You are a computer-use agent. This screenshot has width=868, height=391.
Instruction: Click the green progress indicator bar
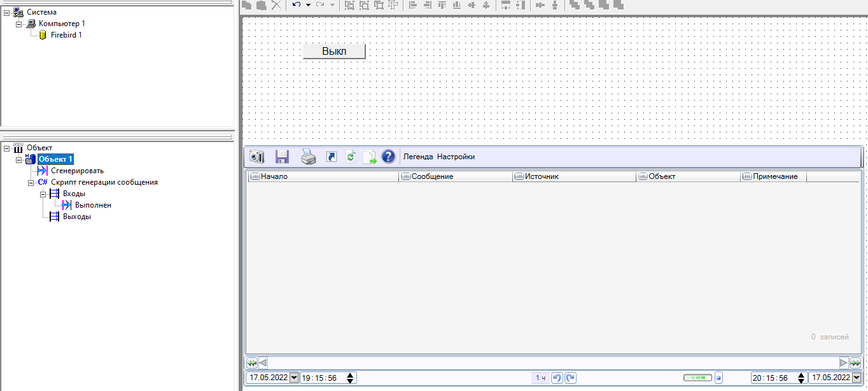(698, 378)
